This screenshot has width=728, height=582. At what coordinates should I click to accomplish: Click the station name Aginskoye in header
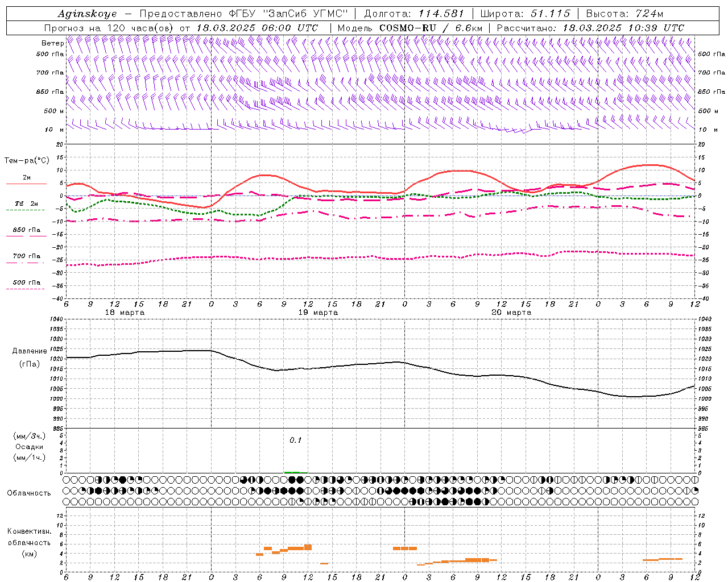tap(87, 14)
